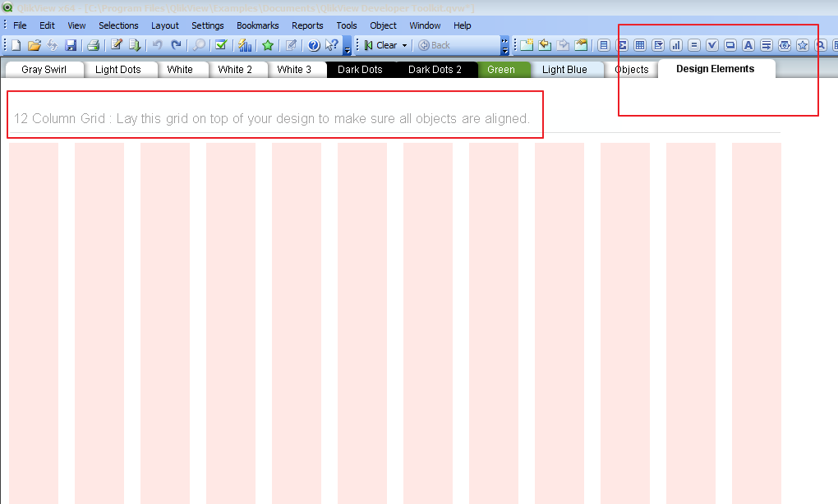Click the Clear selections button
The image size is (838, 504).
pyautogui.click(x=381, y=45)
